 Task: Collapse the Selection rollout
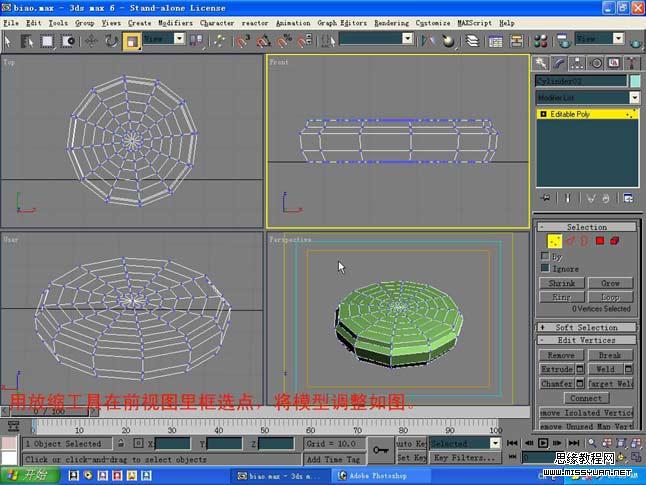click(x=587, y=227)
